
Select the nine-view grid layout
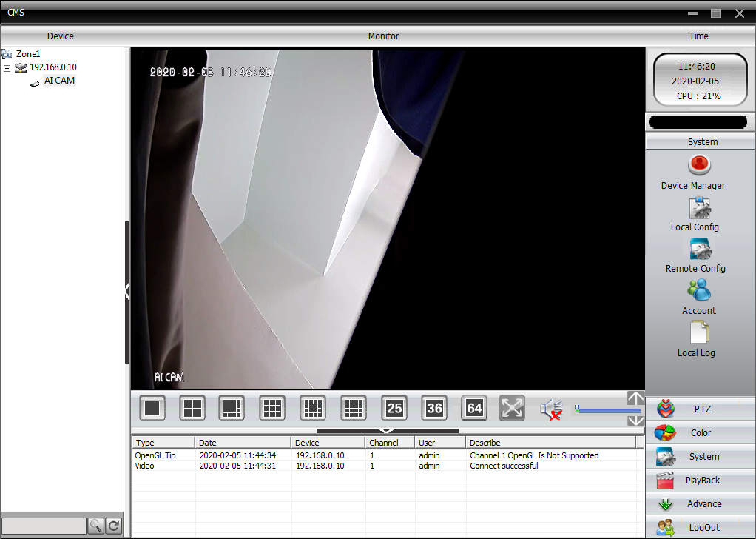[272, 408]
